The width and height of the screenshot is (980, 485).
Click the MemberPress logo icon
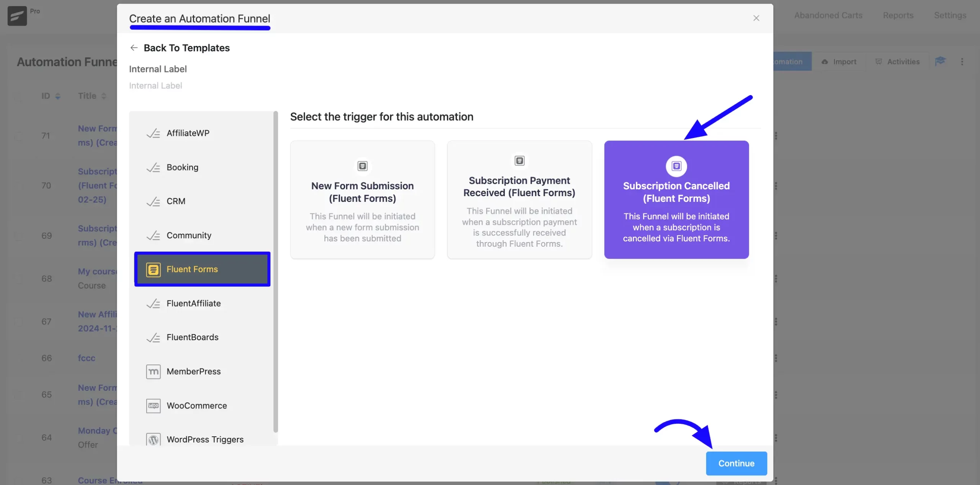(x=153, y=372)
